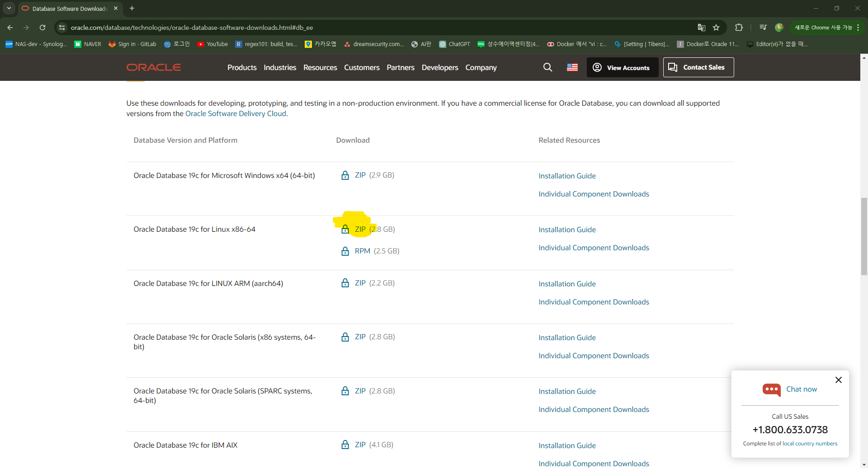The width and height of the screenshot is (868, 468).
Task: Open Chrome extensions puzzle icon
Action: (739, 28)
